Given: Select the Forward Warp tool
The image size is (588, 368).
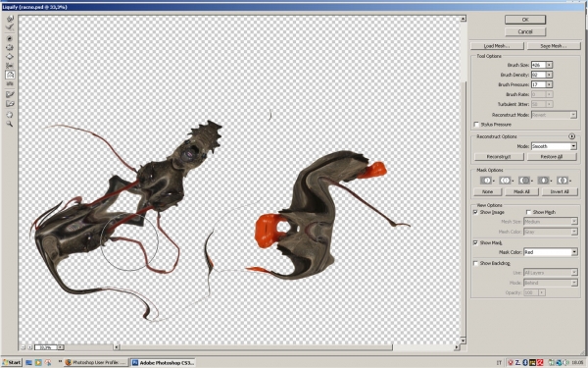Looking at the screenshot, I should click(10, 19).
